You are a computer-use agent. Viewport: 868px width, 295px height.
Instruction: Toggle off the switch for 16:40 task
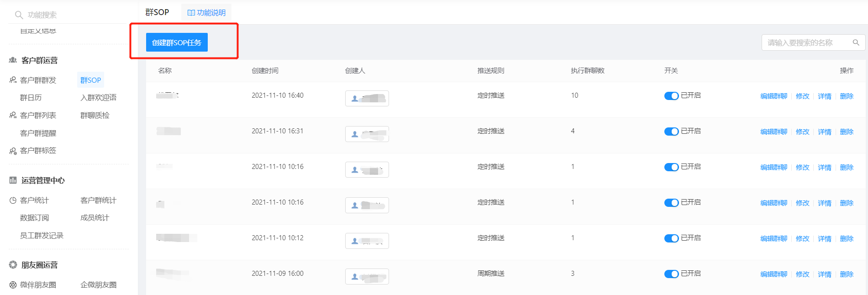671,96
